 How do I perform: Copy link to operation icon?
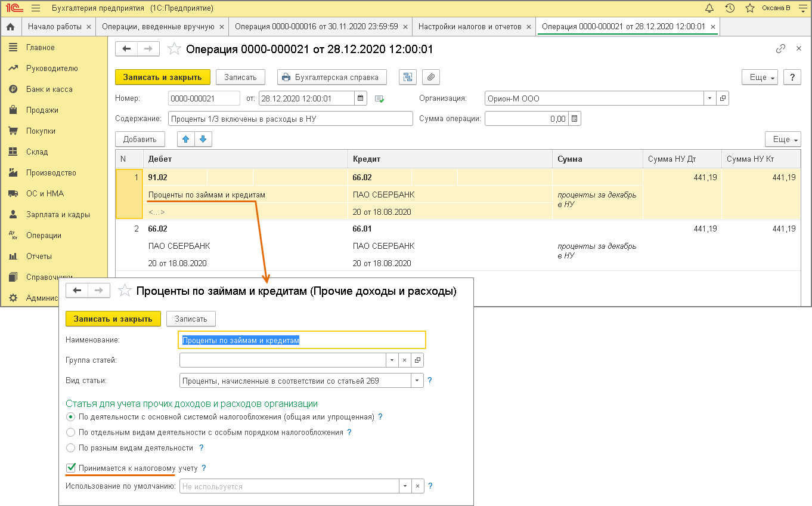point(780,49)
